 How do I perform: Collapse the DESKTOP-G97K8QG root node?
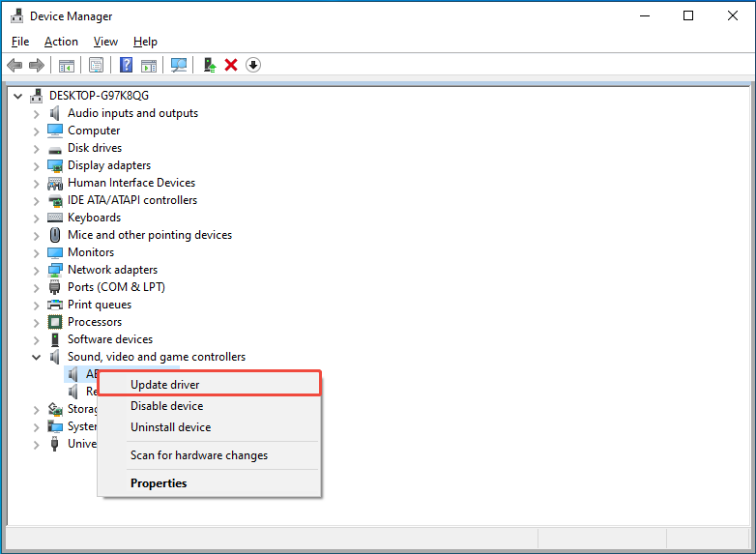[x=17, y=97]
